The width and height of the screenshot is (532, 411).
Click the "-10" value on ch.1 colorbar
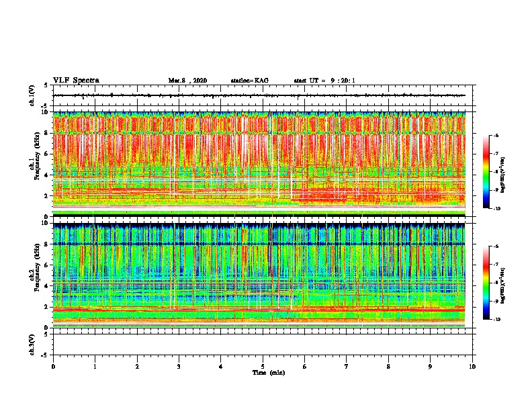(x=496, y=209)
